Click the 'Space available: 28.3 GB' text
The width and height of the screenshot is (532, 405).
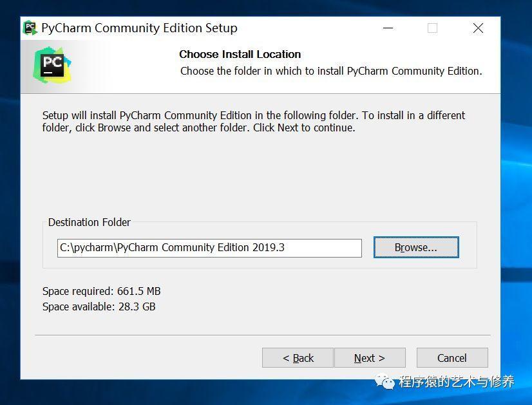[99, 306]
